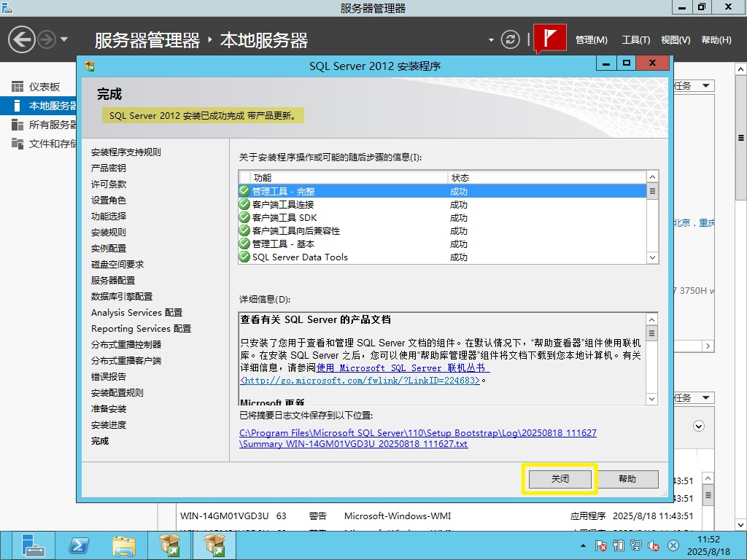
Task: Click the network tray icon
Action: click(x=636, y=545)
